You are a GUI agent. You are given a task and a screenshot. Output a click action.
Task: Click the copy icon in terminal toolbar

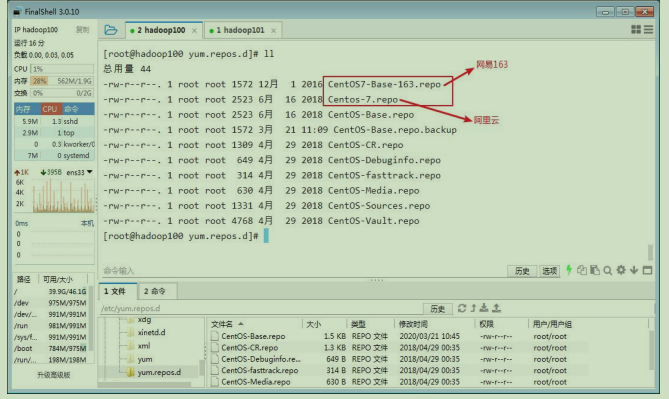tap(582, 270)
